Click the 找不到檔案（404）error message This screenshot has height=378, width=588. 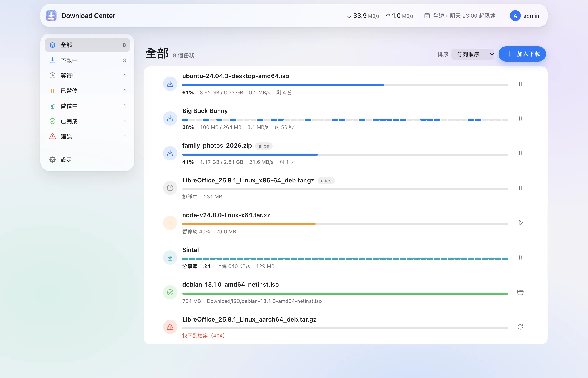pos(203,336)
